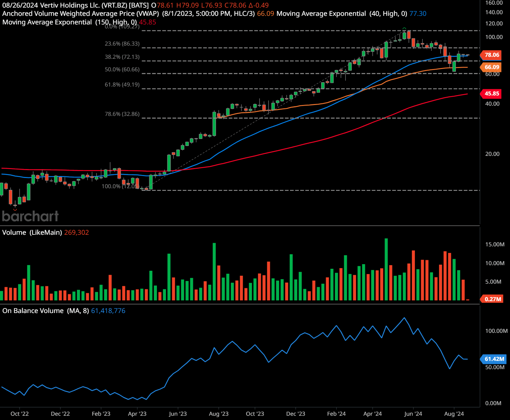
Task: Click the 269,302 volume reading
Action: (77, 232)
